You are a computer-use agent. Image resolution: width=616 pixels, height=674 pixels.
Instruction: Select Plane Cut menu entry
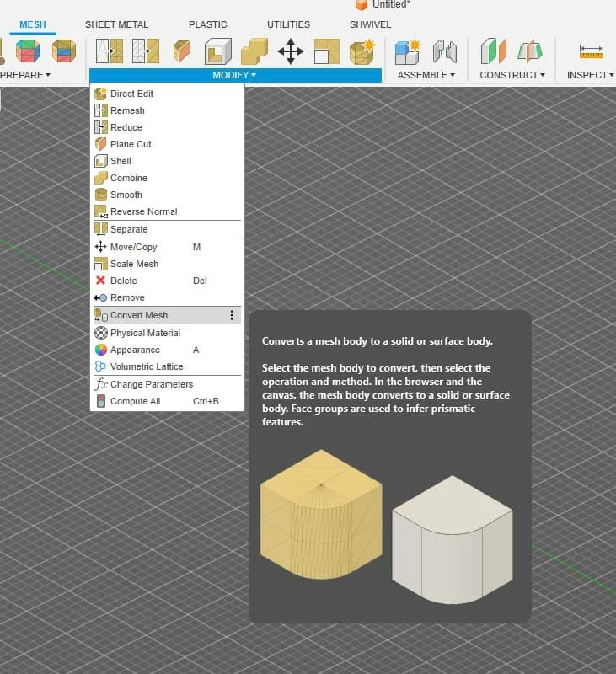(167, 144)
